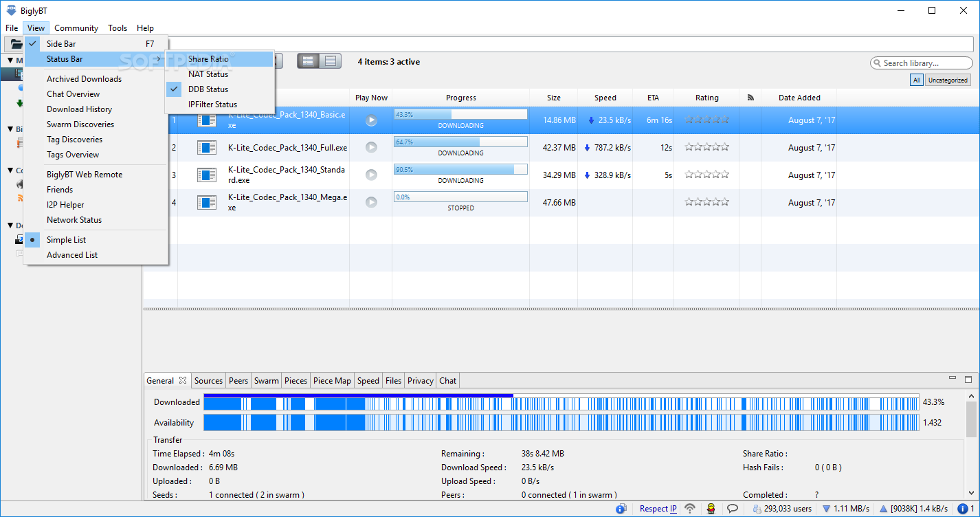Image resolution: width=980 pixels, height=517 pixels.
Task: Collapse the sidebar section starting with De
Action: pyautogui.click(x=10, y=225)
